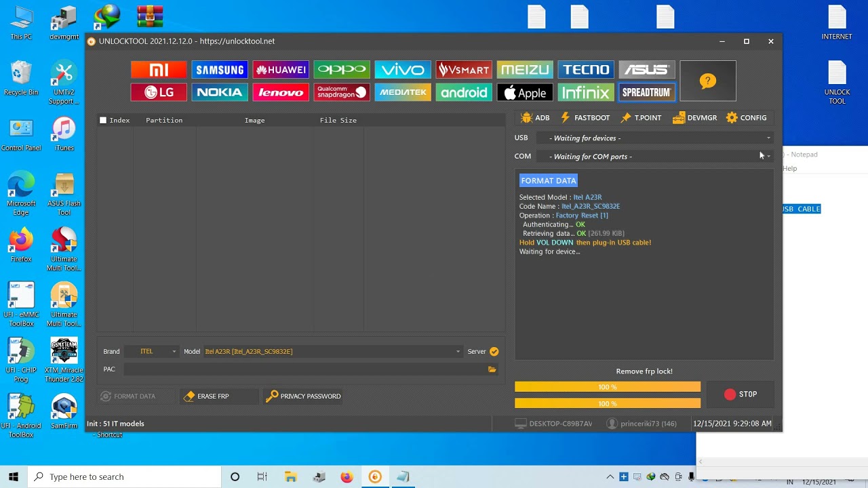Image resolution: width=868 pixels, height=488 pixels.
Task: Click the FORMAT DATA log heading
Action: tap(549, 180)
